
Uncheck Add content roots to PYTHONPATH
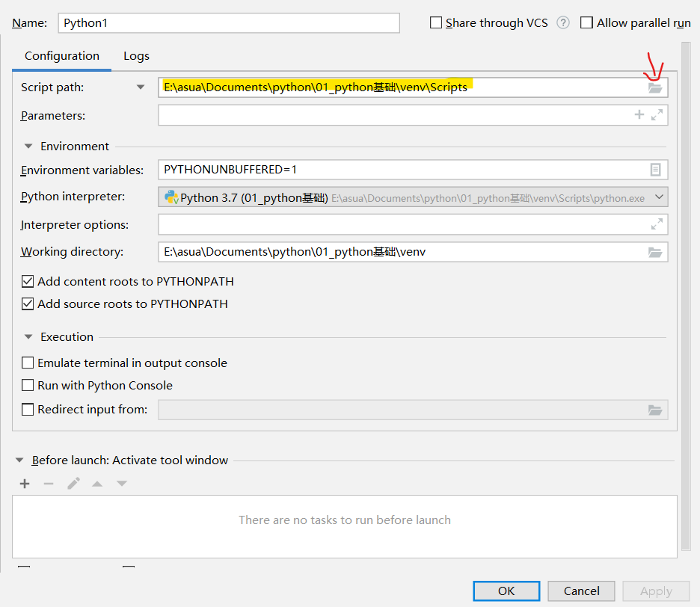click(x=28, y=281)
